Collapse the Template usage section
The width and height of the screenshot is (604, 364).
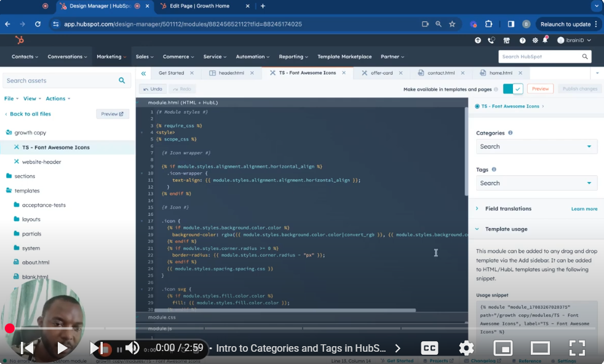coord(506,229)
